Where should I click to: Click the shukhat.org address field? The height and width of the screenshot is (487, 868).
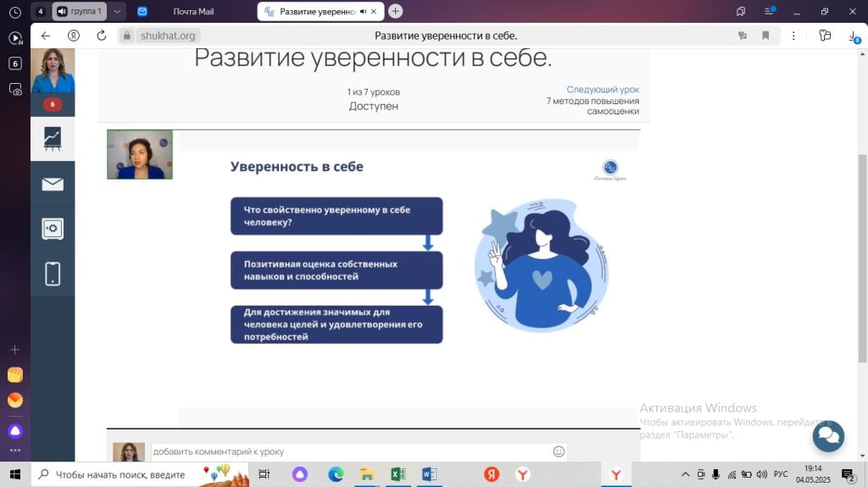[168, 36]
